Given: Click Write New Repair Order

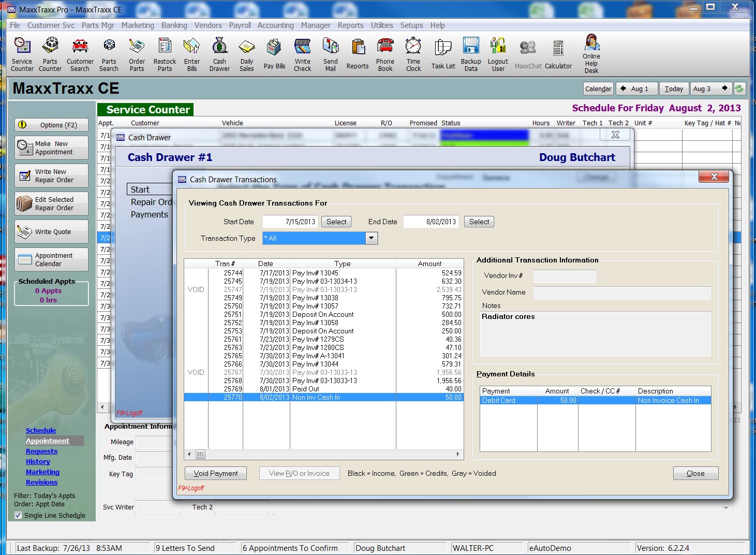Looking at the screenshot, I should point(52,176).
